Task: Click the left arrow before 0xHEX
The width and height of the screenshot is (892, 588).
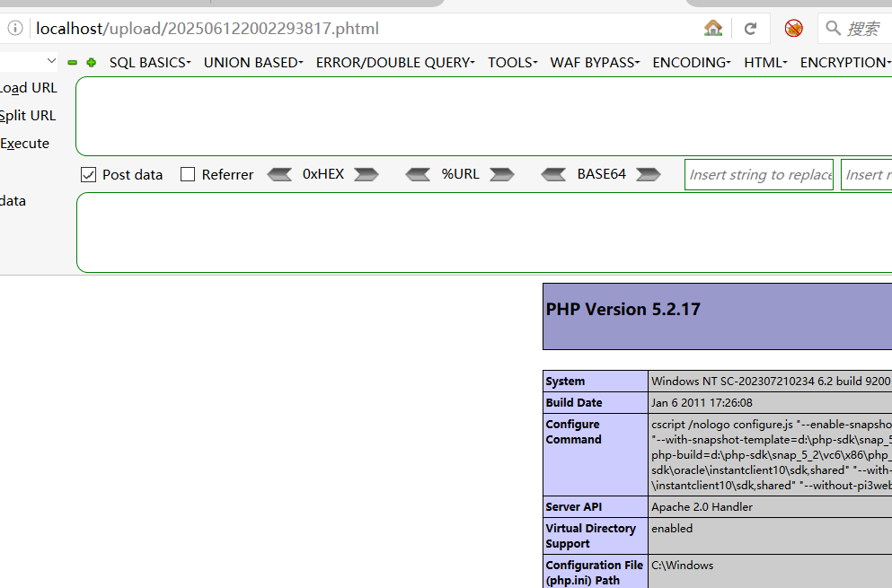Action: click(279, 174)
